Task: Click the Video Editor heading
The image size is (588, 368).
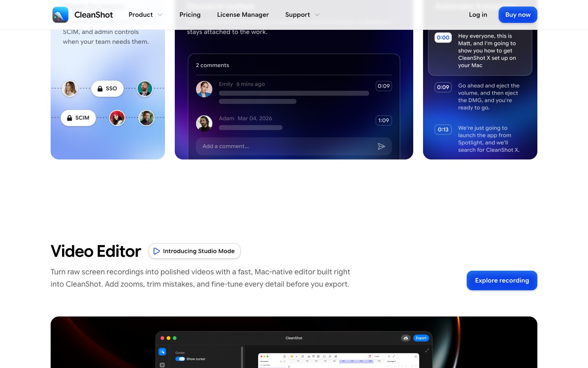Action: 96,251
